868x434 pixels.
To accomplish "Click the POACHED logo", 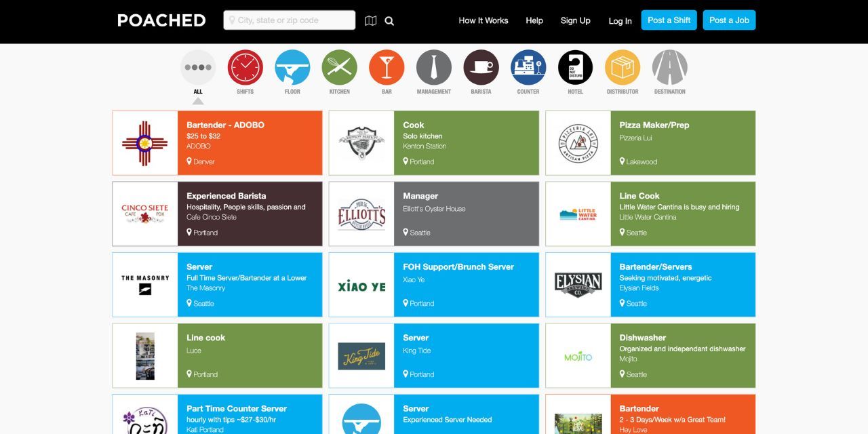I will click(161, 20).
